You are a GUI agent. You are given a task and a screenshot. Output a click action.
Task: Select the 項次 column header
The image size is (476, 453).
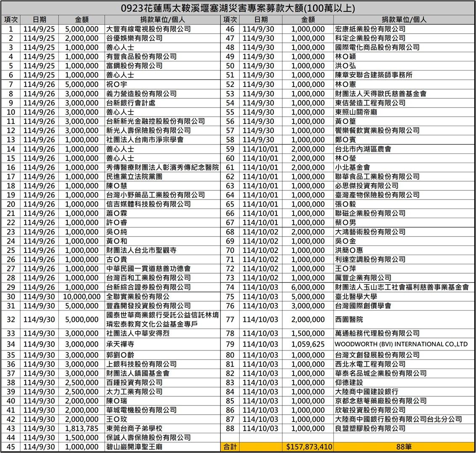click(11, 19)
